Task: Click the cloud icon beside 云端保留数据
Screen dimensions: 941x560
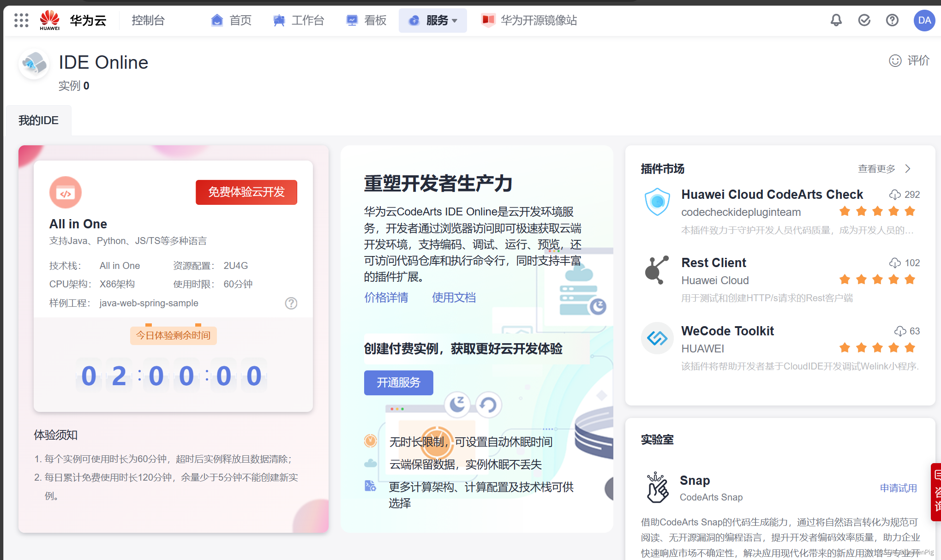Action: (x=371, y=463)
